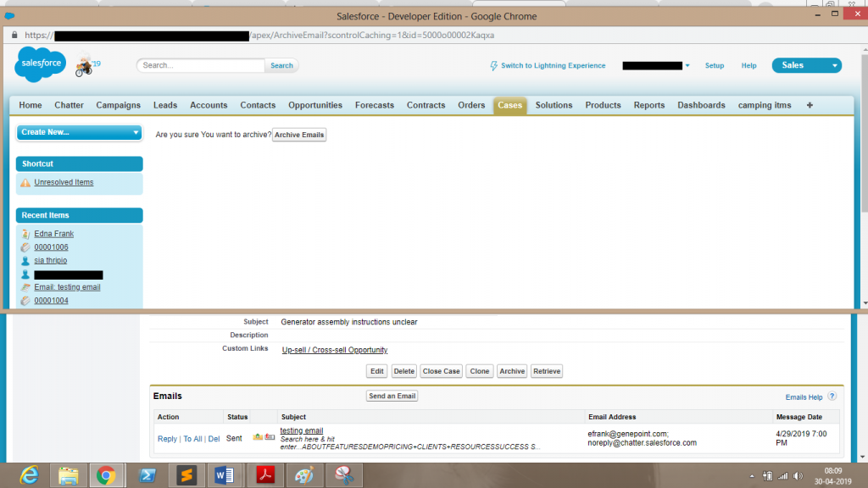Open the camping itms tab

[x=765, y=105]
